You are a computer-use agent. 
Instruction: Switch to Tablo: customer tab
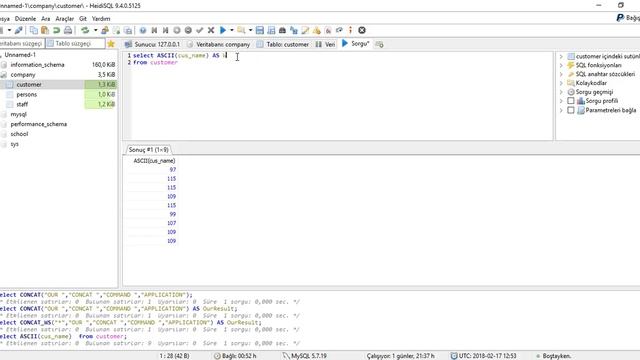tap(283, 44)
